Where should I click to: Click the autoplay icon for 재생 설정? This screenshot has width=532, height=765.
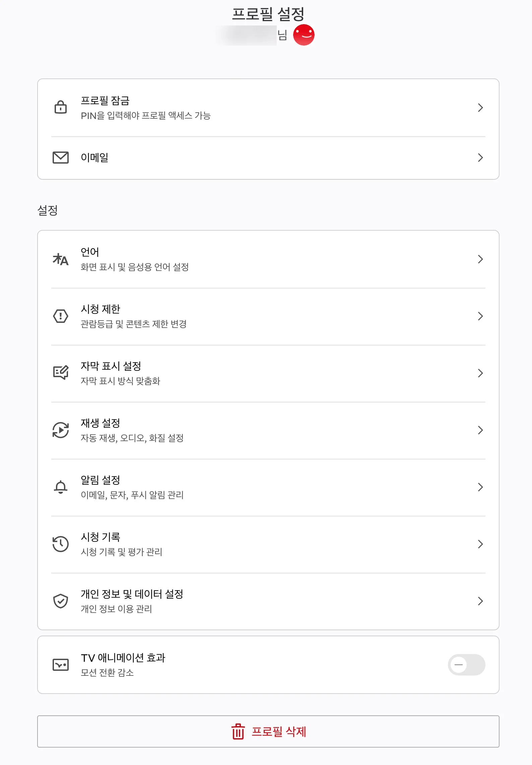point(61,430)
